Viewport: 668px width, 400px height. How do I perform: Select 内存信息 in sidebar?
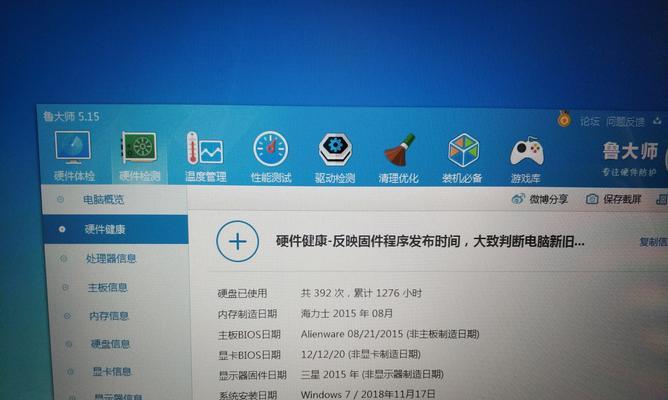coord(109,316)
